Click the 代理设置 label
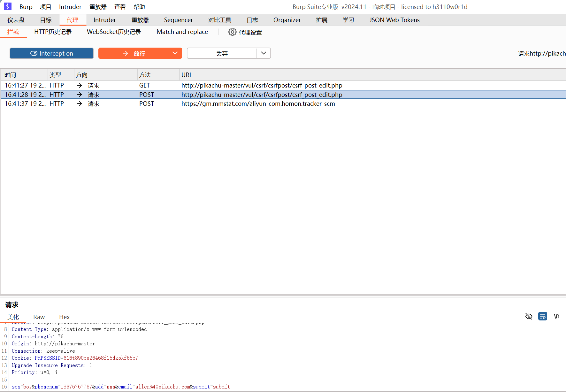Viewport: 566px width, 392px height. point(250,32)
